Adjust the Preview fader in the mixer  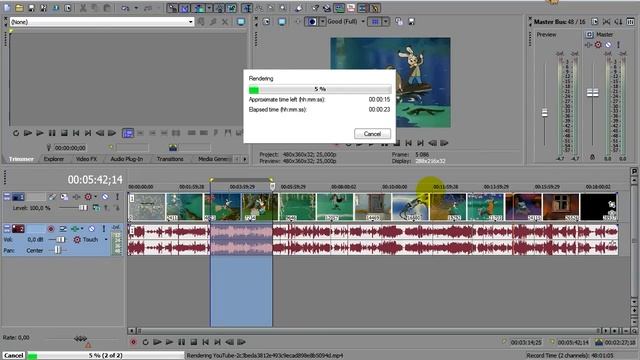(x=544, y=113)
